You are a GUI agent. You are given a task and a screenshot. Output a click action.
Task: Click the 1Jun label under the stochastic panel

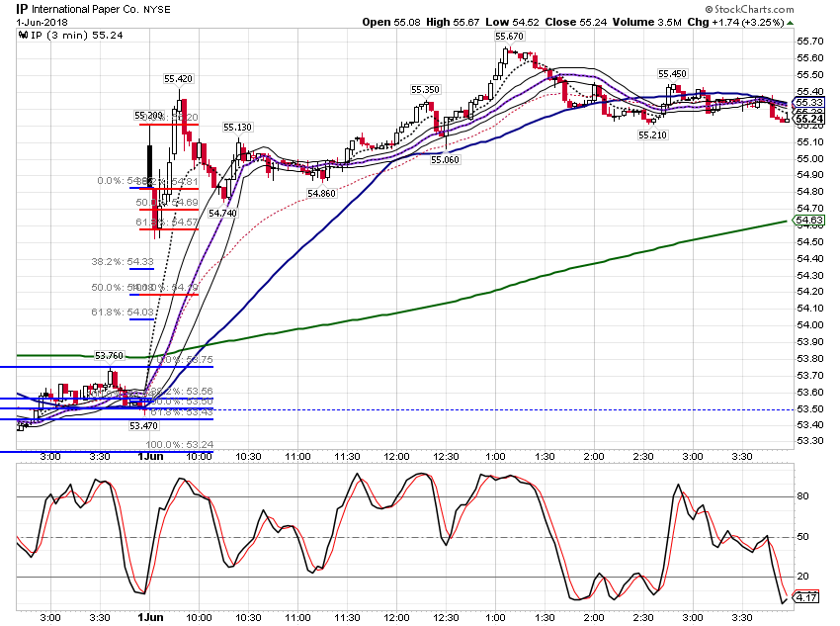150,617
